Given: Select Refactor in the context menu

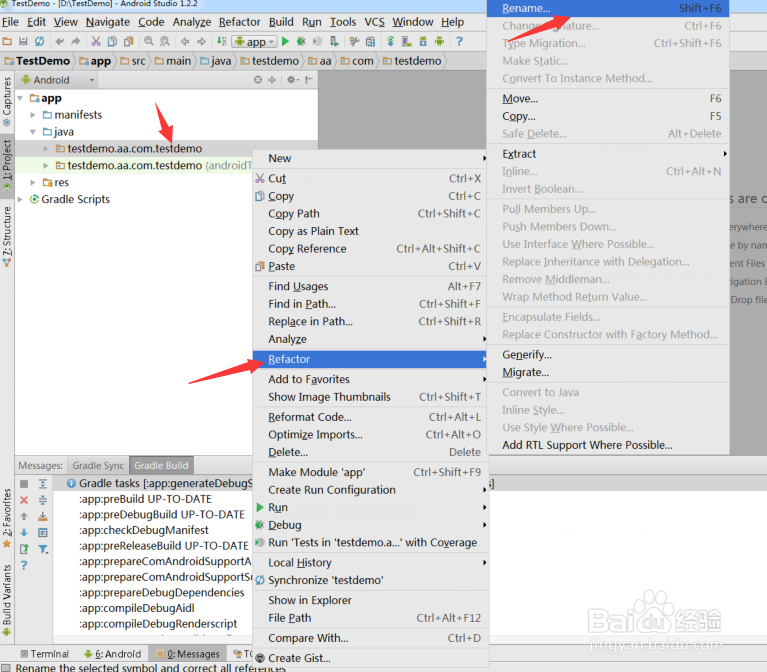Looking at the screenshot, I should tap(370, 359).
